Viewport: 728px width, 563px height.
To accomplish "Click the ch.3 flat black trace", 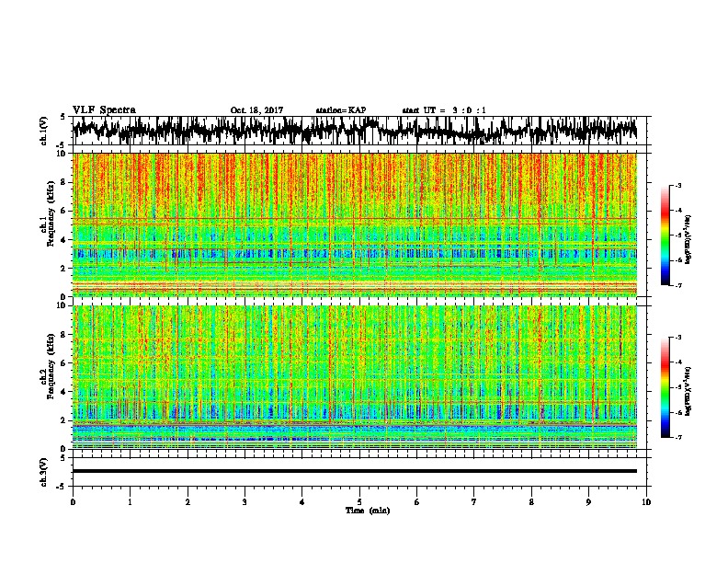I will (x=355, y=471).
